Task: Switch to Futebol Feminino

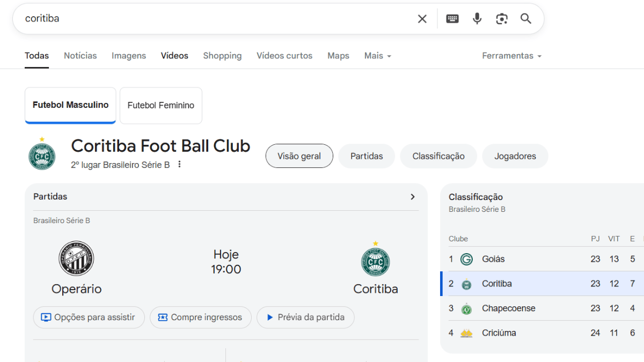Action: (161, 106)
